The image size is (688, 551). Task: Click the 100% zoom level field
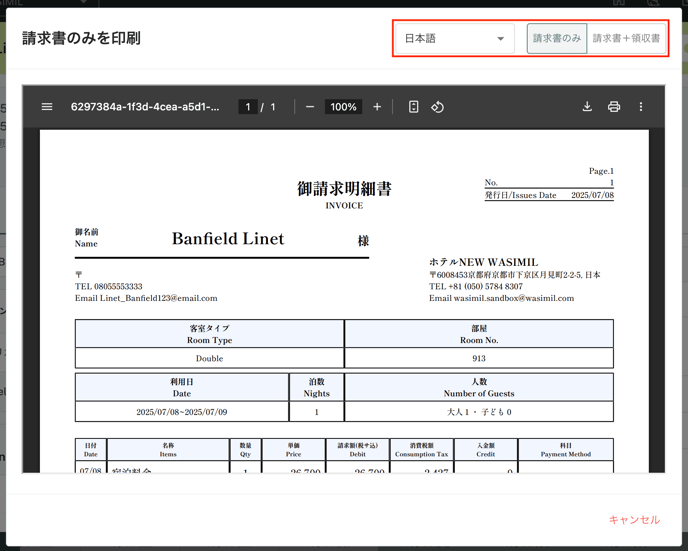click(x=343, y=107)
